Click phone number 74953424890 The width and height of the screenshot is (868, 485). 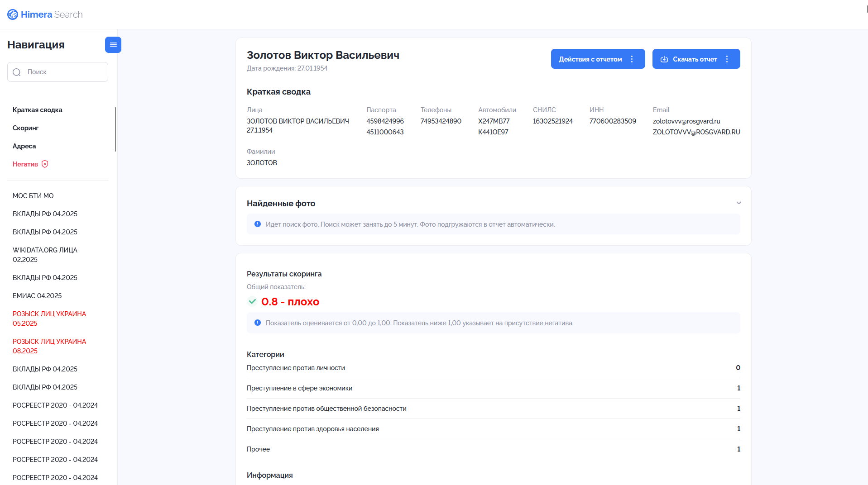(441, 121)
